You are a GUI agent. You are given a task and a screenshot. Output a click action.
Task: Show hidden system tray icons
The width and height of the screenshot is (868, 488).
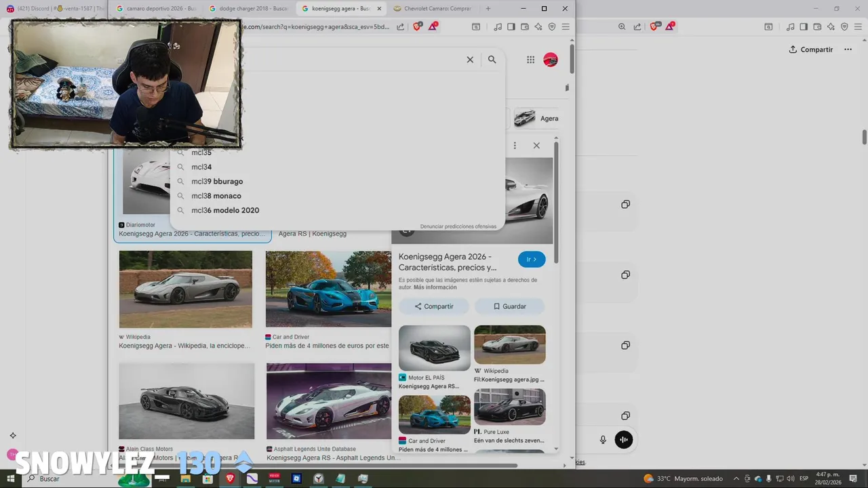(x=738, y=479)
